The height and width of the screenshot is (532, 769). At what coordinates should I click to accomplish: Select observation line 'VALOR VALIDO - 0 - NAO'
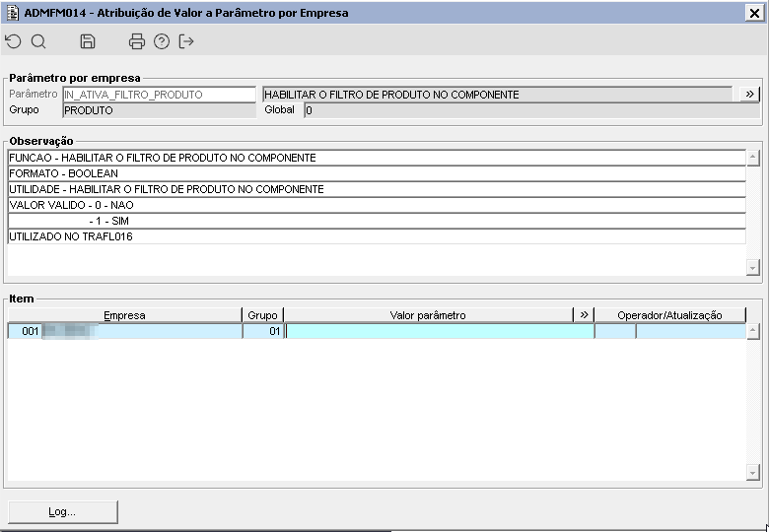pos(377,205)
